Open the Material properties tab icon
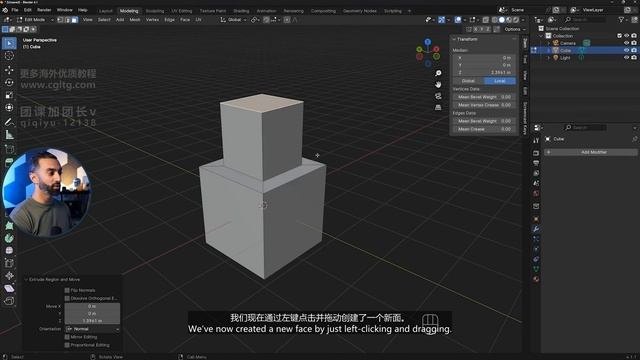Screen dimensions: 640x360 pyautogui.click(x=536, y=280)
